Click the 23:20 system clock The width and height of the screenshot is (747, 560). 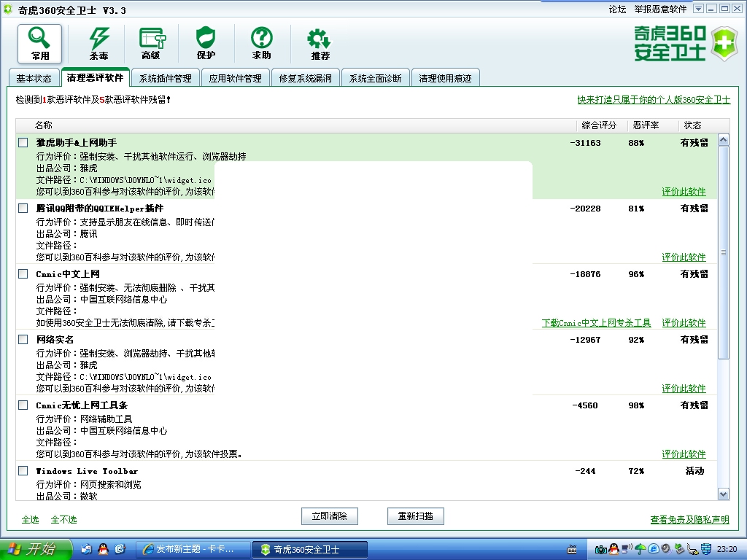[727, 550]
